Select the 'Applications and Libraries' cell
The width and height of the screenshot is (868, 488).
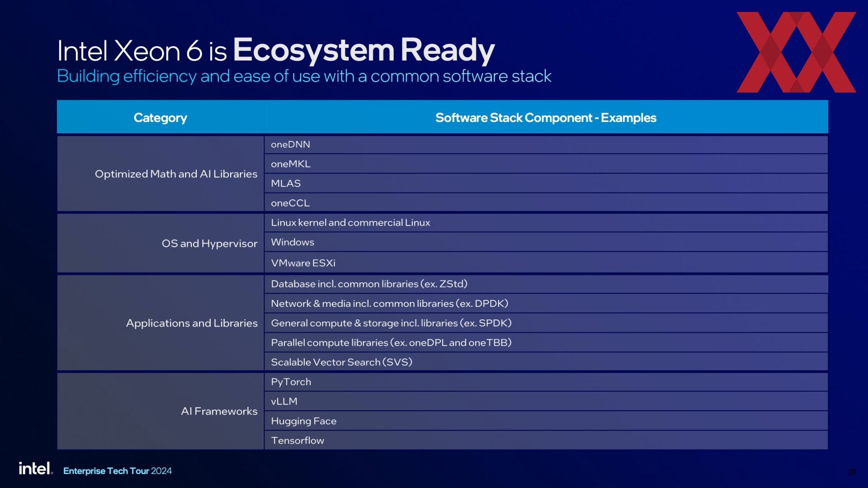[160, 323]
